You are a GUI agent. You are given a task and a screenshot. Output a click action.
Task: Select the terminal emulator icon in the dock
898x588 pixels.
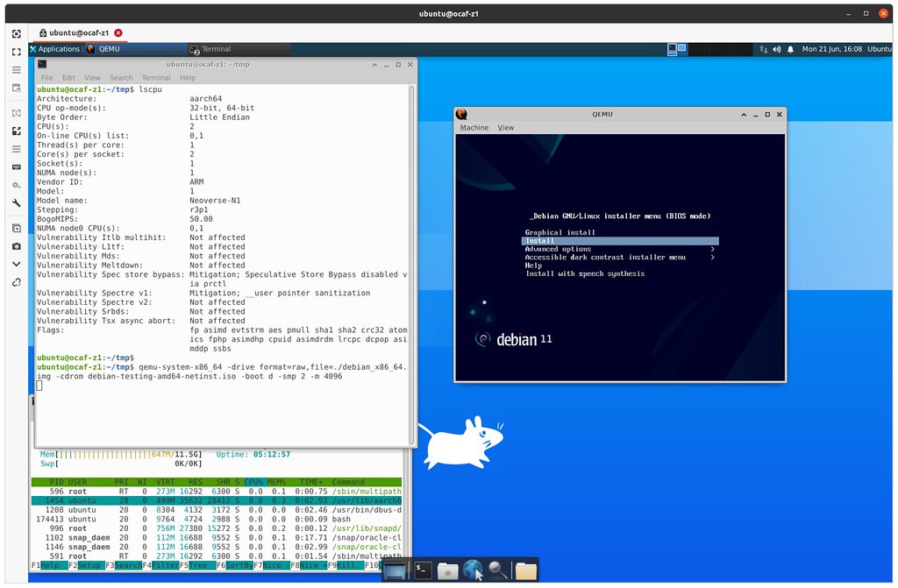(424, 570)
